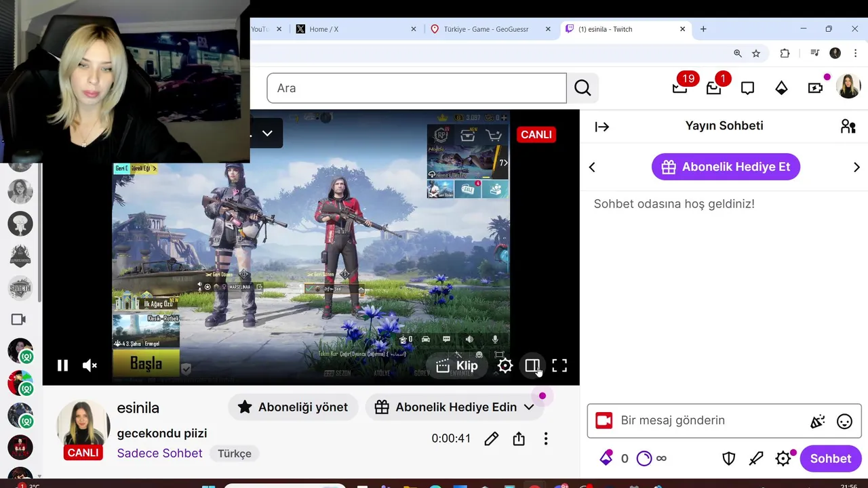The width and height of the screenshot is (868, 488).
Task: Open the Bits purchase diamond icon
Action: (x=782, y=88)
